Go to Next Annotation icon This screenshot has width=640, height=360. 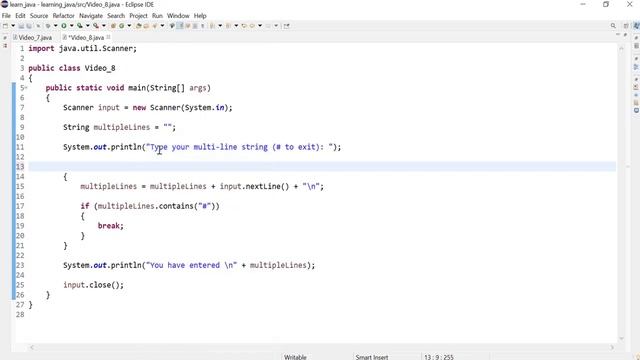[212, 26]
